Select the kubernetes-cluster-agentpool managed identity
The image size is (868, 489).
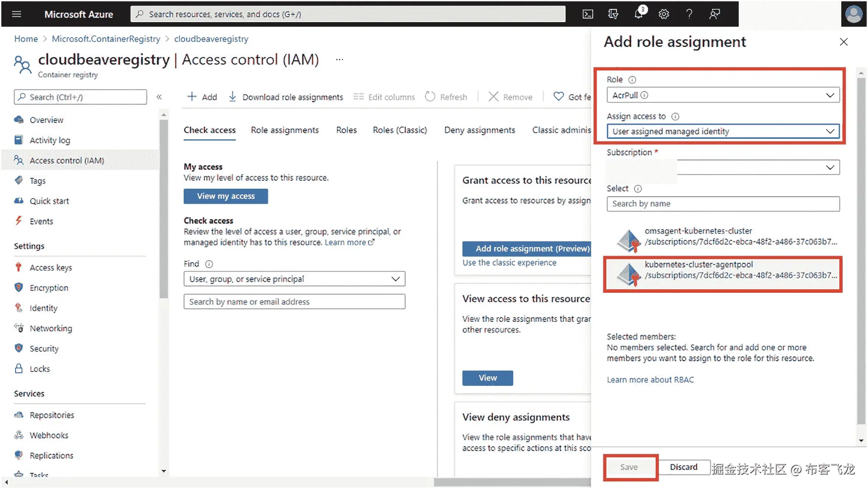pyautogui.click(x=723, y=274)
